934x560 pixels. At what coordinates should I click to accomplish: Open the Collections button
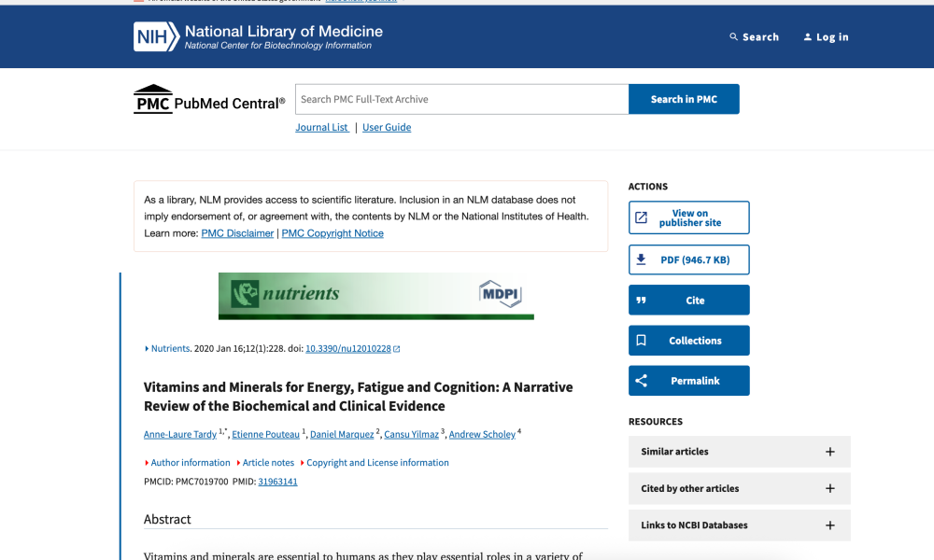(689, 341)
